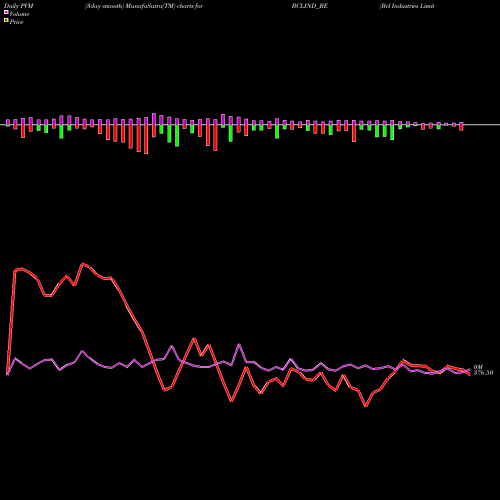500x500 pixels.
Task: Select the 'Price' legend label
Action: click(x=16, y=22)
